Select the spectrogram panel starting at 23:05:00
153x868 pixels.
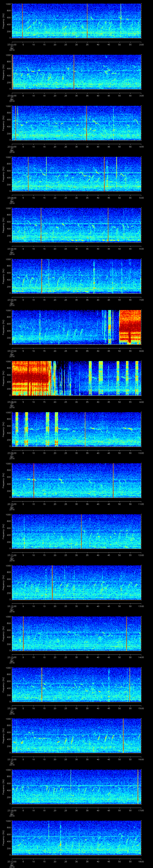(x=77, y=225)
